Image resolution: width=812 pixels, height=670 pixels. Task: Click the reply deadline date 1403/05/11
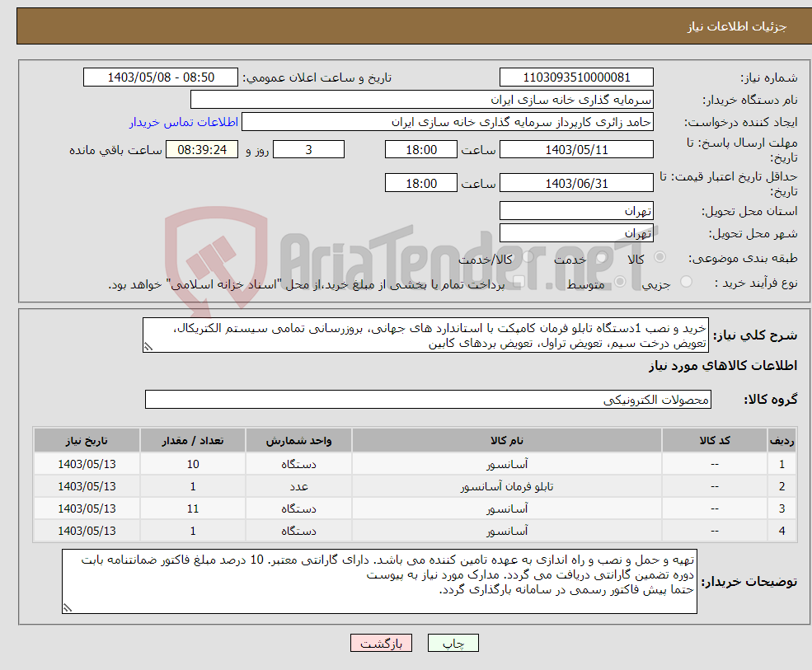point(576,150)
